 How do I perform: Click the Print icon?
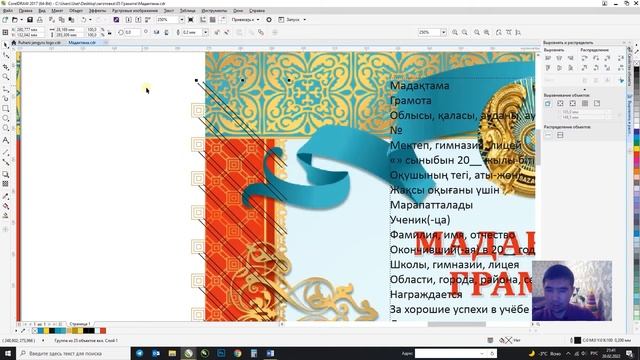(40, 20)
